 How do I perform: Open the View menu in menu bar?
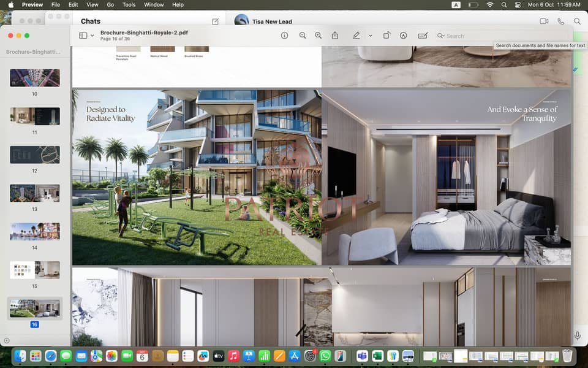[92, 4]
